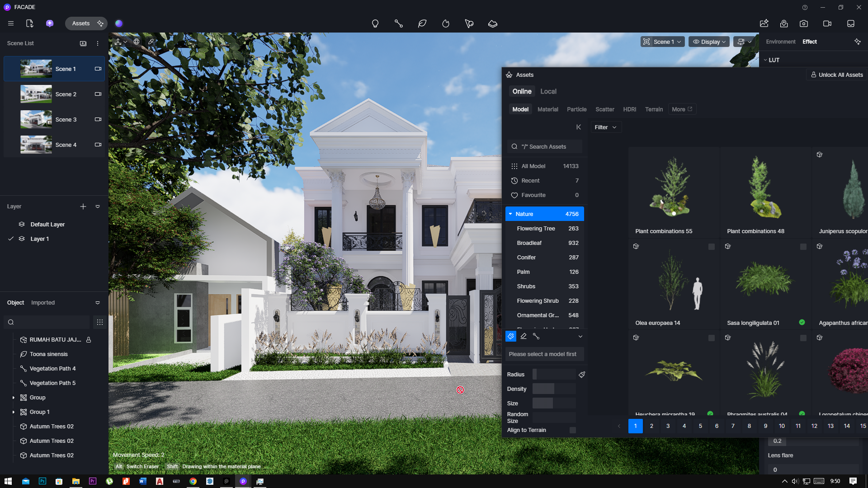
Task: Select the eraser brush icon in Assets
Action: pyautogui.click(x=523, y=336)
